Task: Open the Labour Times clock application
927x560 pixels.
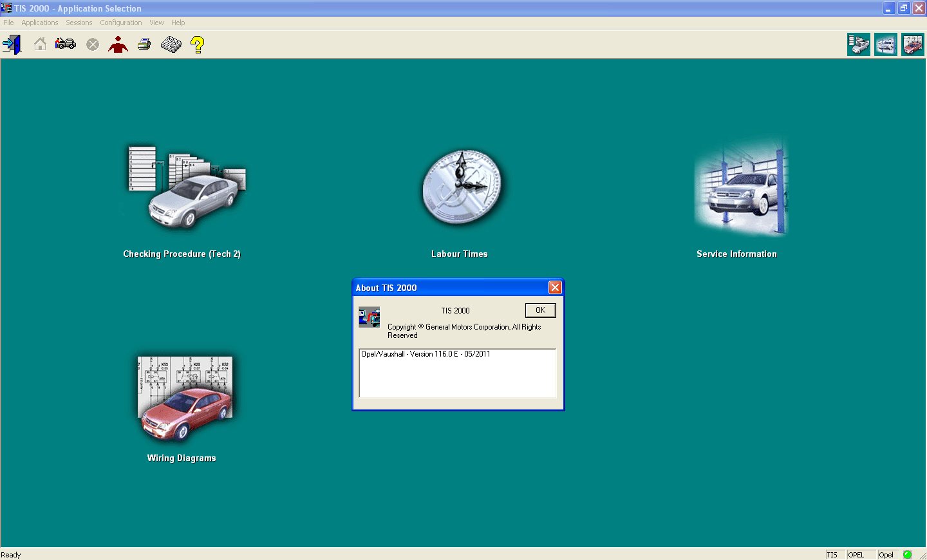Action: (x=461, y=188)
